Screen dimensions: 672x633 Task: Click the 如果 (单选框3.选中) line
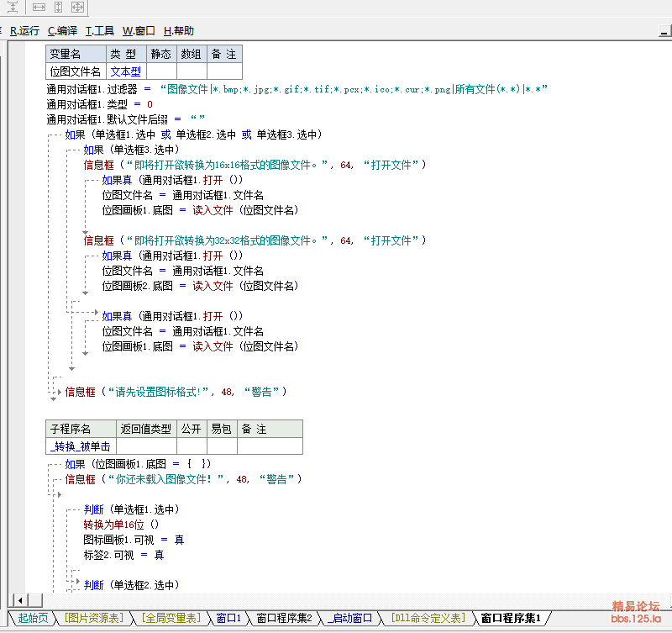pyautogui.click(x=131, y=150)
